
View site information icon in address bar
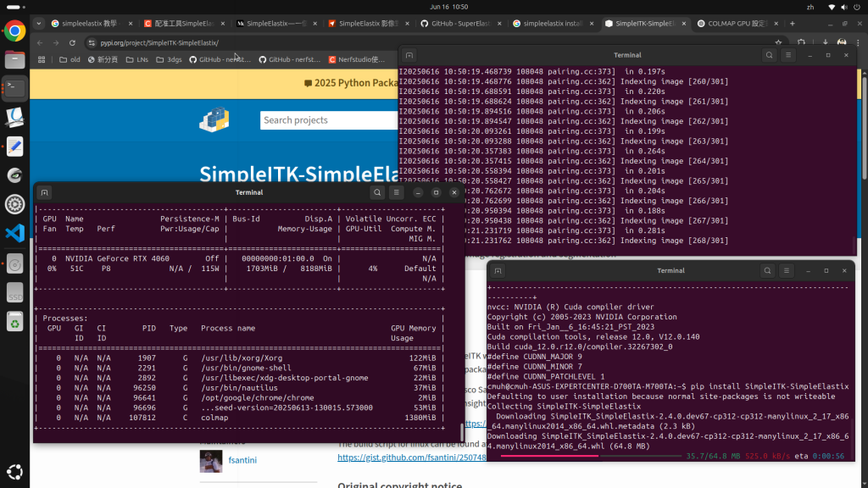tap(92, 42)
